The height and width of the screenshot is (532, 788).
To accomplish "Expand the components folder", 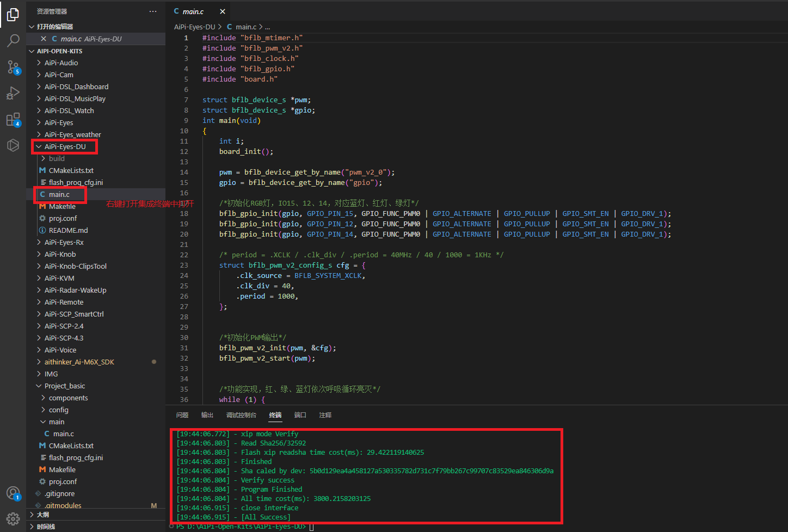I will (x=96, y=398).
